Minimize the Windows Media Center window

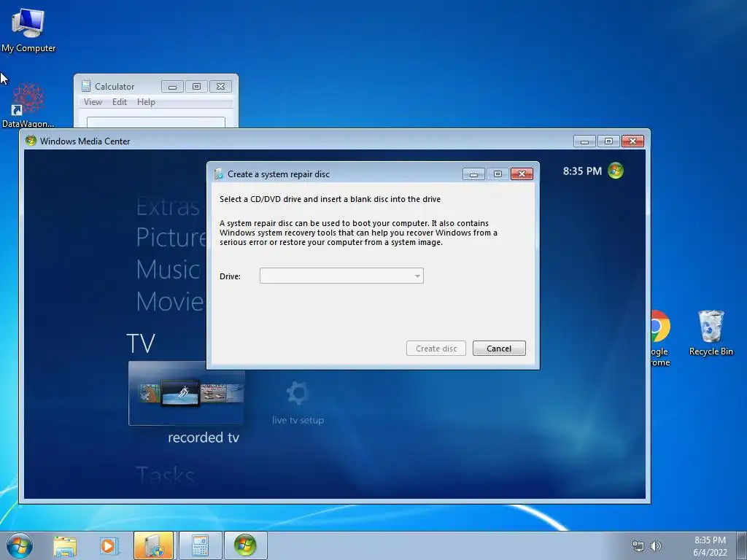tap(584, 141)
